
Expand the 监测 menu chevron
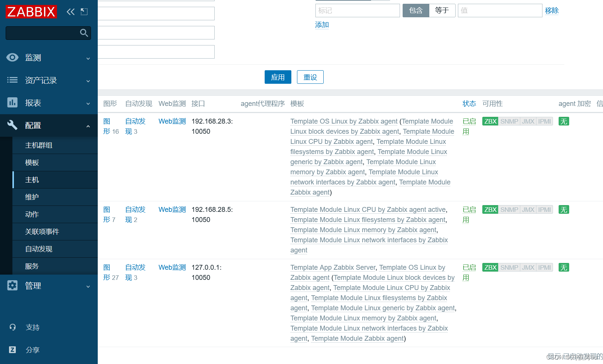tap(88, 58)
